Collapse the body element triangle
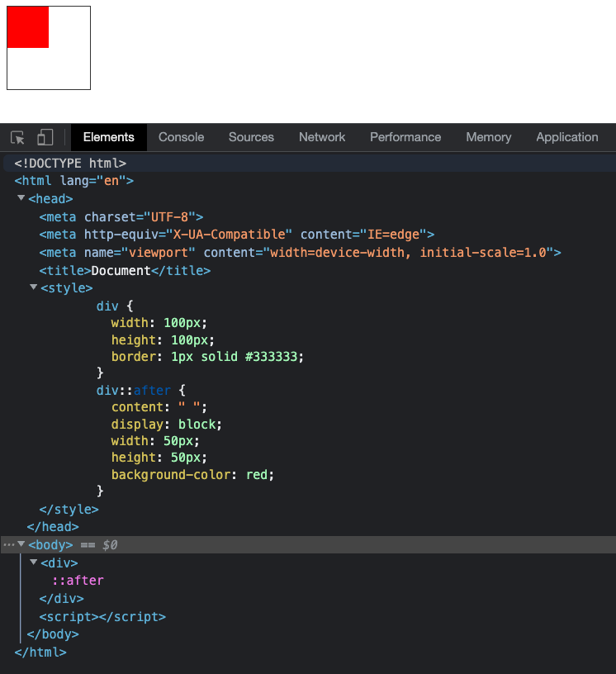Screen dimensions: 616x674 (x=21, y=543)
